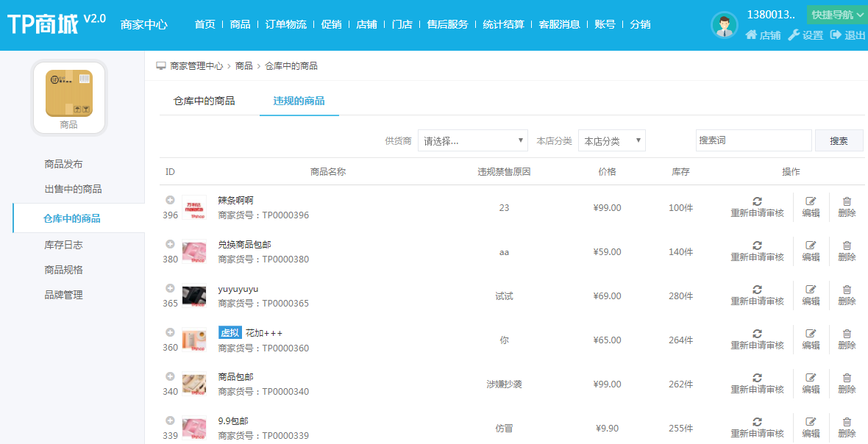Click the settings wrench icon in header
The height and width of the screenshot is (444, 868).
point(794,35)
